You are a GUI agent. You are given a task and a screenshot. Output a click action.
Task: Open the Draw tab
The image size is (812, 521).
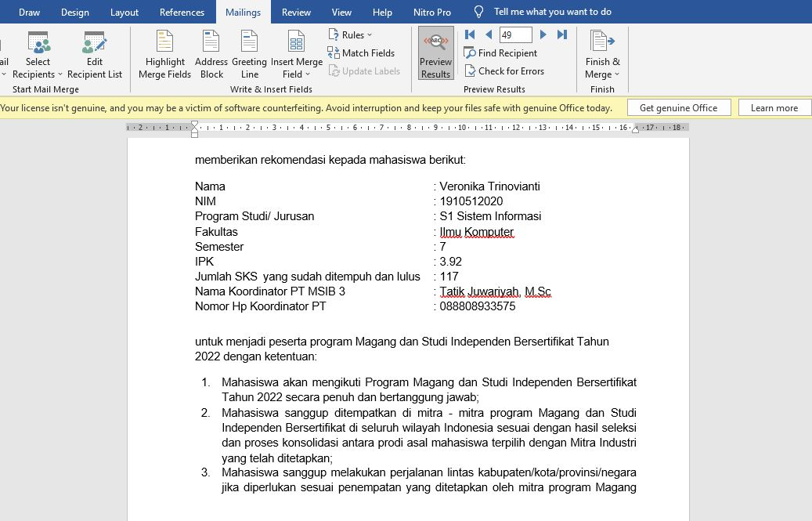(29, 12)
